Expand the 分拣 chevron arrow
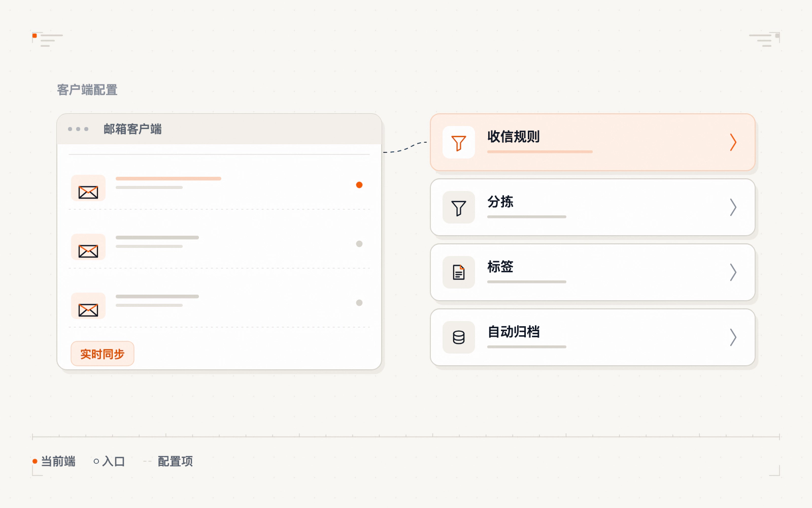The width and height of the screenshot is (812, 508). (733, 207)
